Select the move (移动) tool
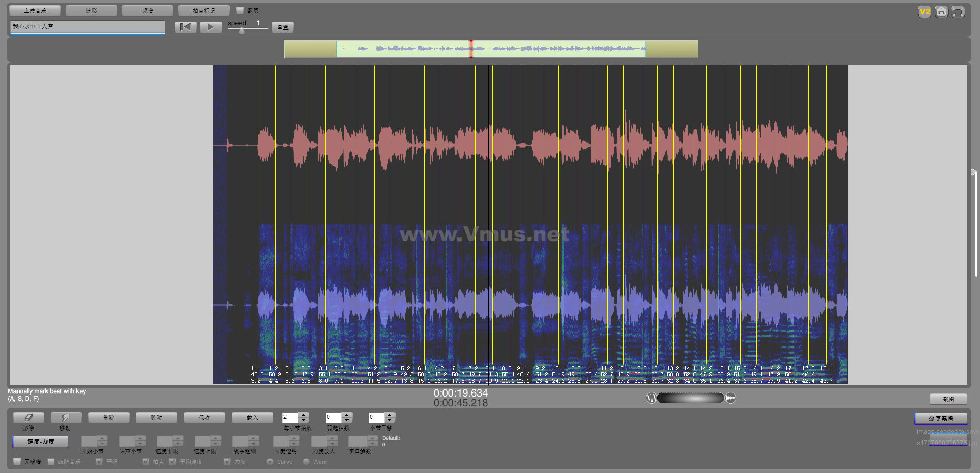The height and width of the screenshot is (473, 980). pos(66,418)
